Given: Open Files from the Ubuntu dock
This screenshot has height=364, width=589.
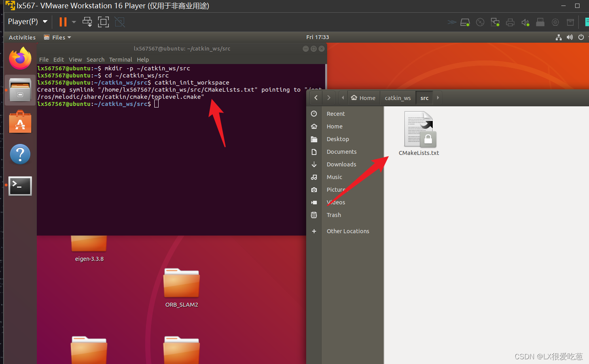Looking at the screenshot, I should pos(20,90).
